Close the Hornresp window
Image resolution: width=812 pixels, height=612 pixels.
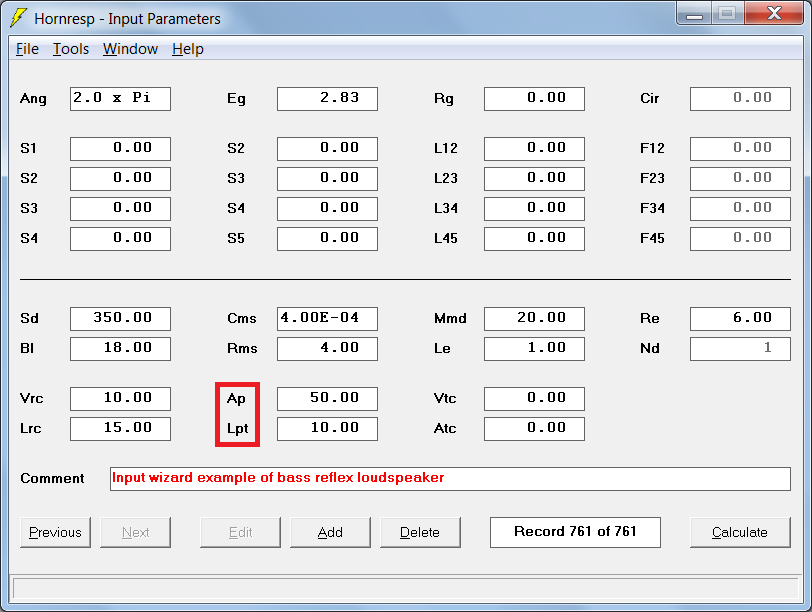tap(774, 13)
